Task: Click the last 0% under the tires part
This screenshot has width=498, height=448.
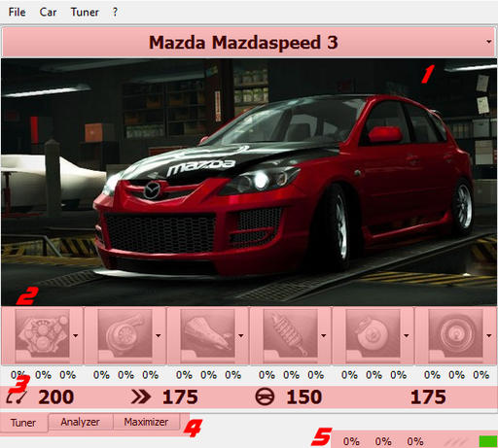Action: (x=481, y=375)
